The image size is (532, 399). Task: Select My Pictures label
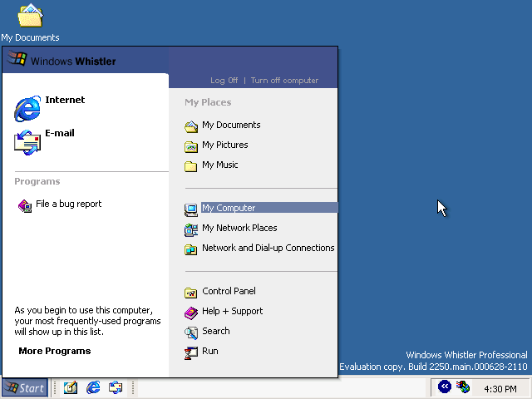coord(225,145)
